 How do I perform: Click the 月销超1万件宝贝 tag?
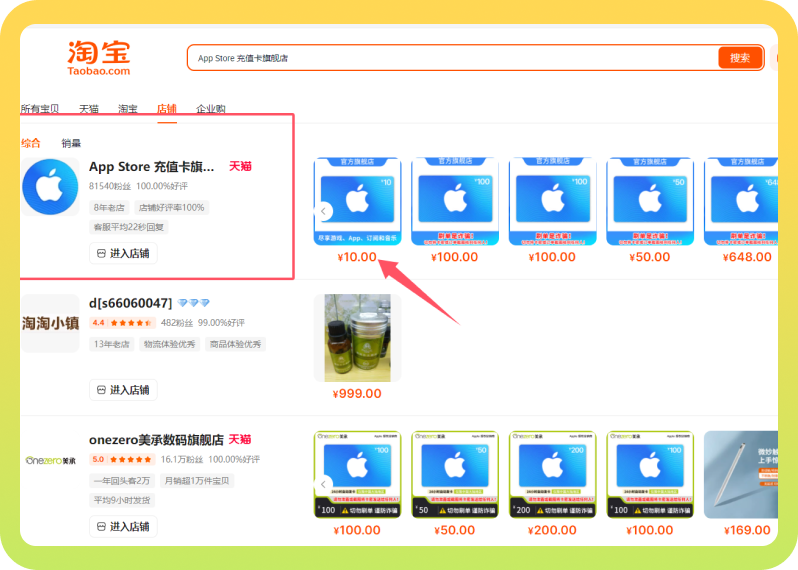pyautogui.click(x=197, y=480)
